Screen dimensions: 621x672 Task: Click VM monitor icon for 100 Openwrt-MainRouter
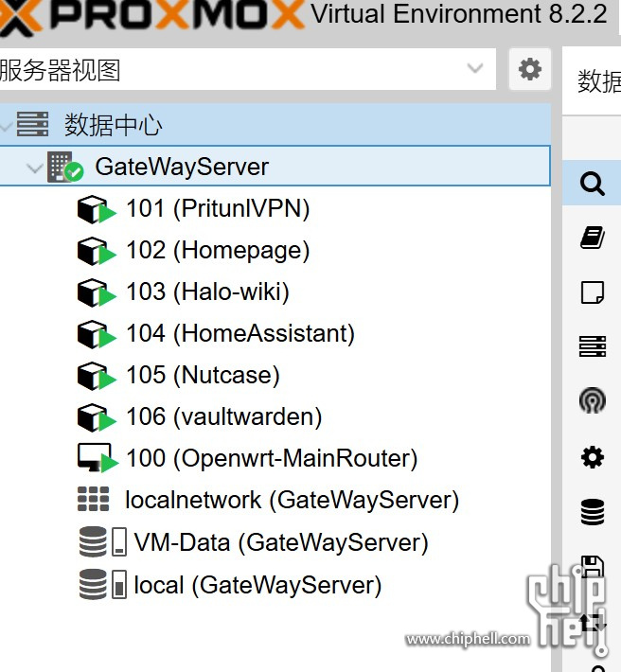point(98,458)
